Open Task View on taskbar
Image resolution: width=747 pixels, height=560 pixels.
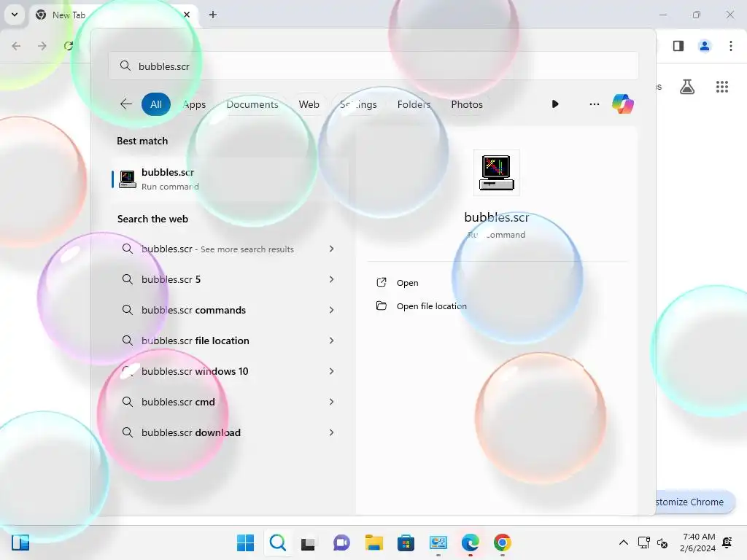pos(308,542)
